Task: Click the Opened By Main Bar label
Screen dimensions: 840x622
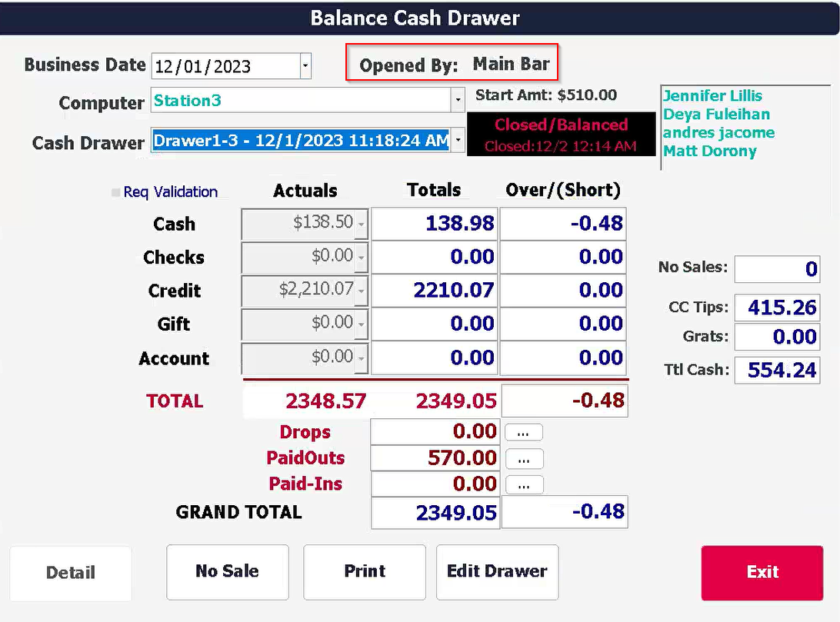Action: pyautogui.click(x=455, y=65)
